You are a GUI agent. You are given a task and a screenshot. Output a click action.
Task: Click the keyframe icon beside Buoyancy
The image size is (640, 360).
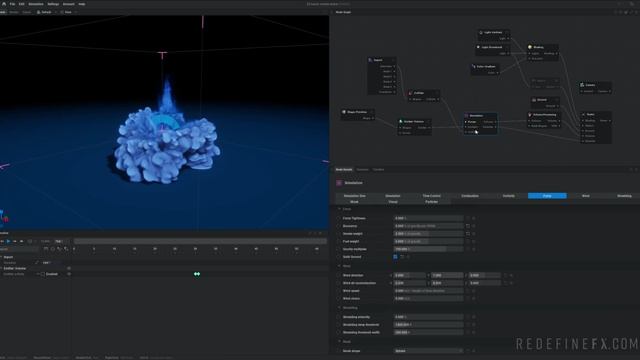pos(468,226)
